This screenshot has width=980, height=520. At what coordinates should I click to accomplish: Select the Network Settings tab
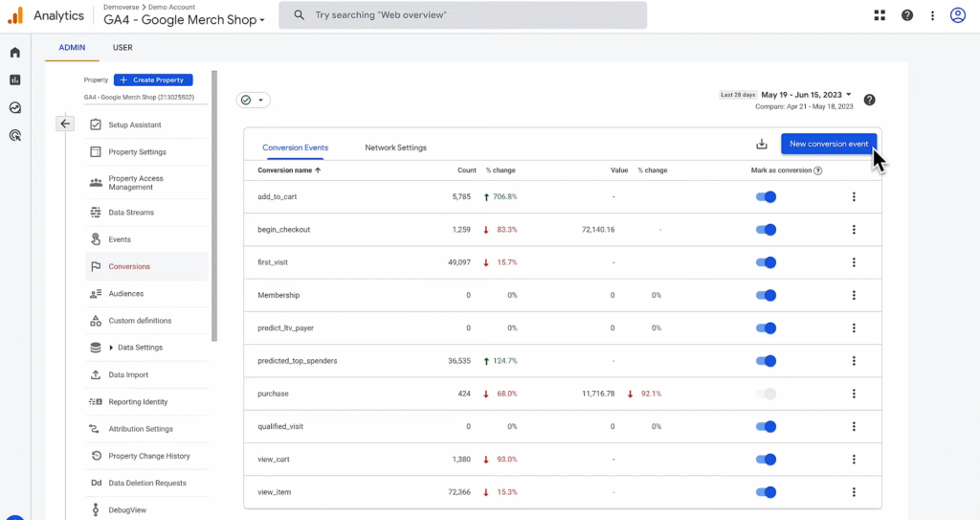click(395, 147)
